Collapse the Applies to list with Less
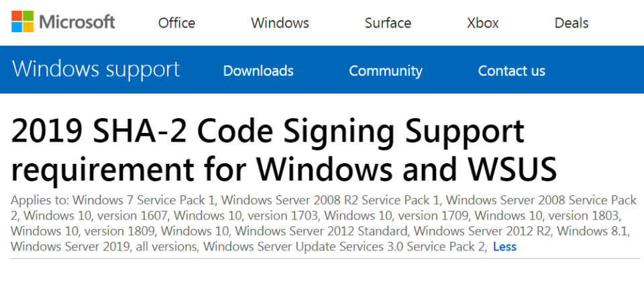The image size is (644, 282). click(504, 246)
